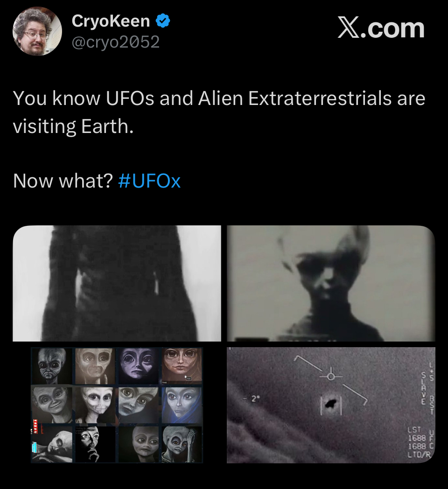Click the tweet text about Extraterrestrials
This screenshot has height=489, width=448.
[x=219, y=112]
